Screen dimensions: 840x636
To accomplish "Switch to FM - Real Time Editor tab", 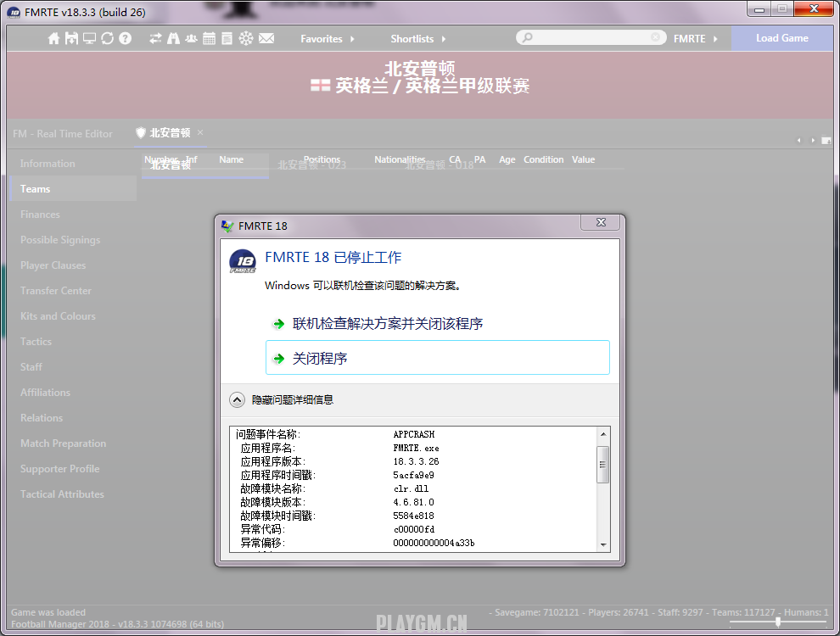I will coord(63,134).
